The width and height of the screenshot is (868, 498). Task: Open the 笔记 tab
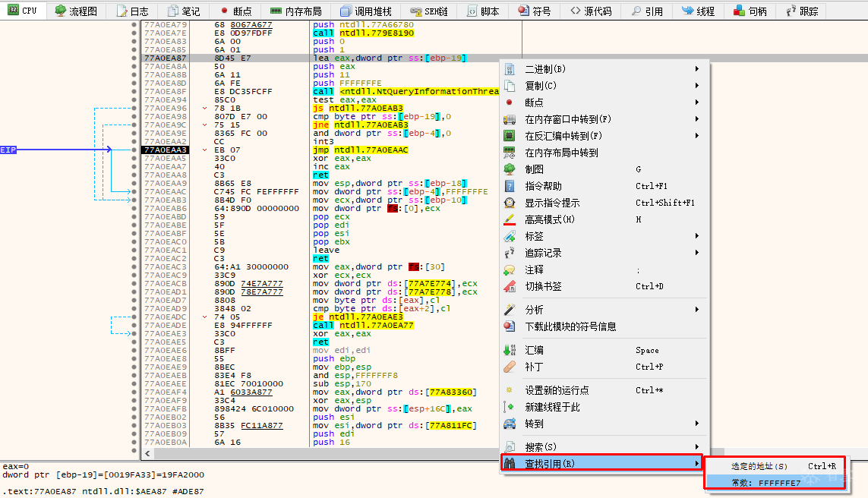click(184, 11)
